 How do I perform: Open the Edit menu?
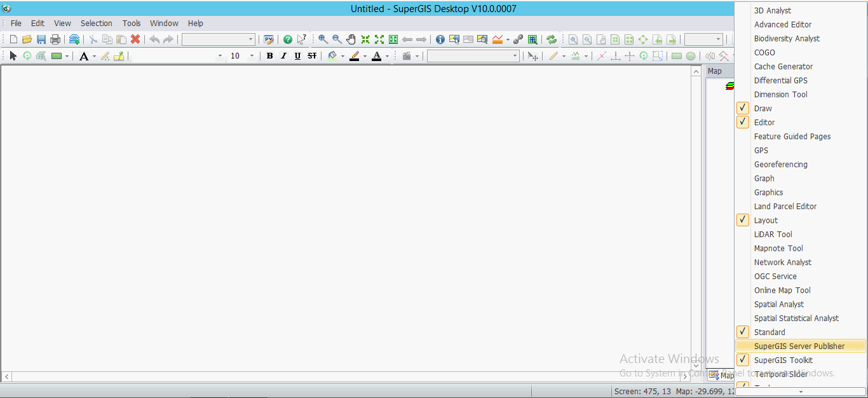38,24
